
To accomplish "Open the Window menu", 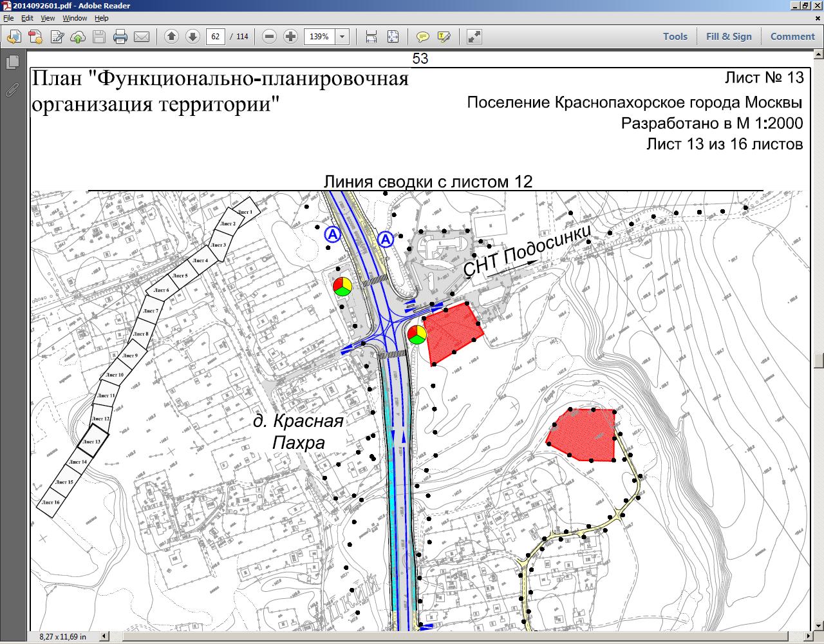I will (x=75, y=19).
